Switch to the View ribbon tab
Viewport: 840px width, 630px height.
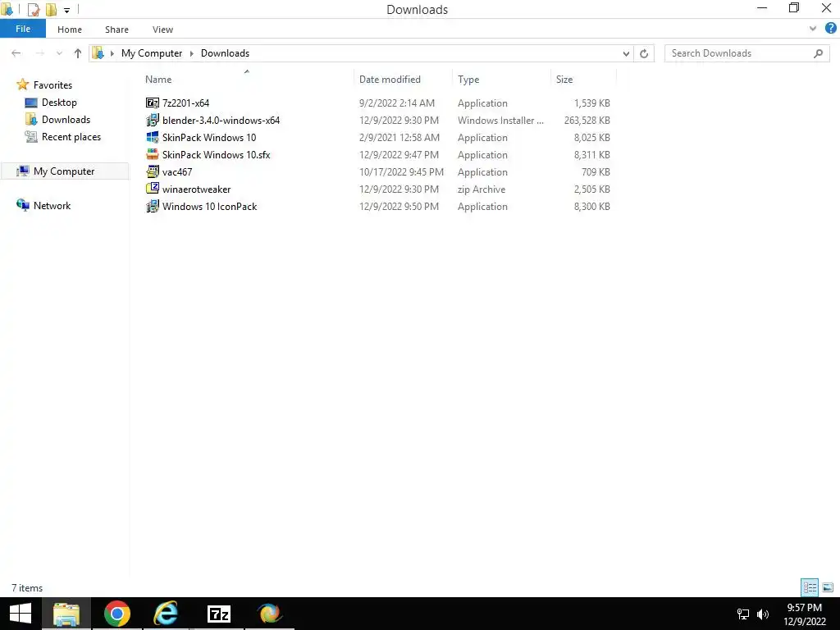tap(162, 30)
